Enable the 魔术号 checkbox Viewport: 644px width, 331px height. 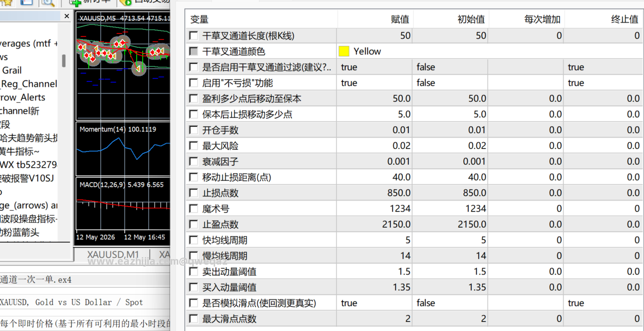(x=194, y=209)
